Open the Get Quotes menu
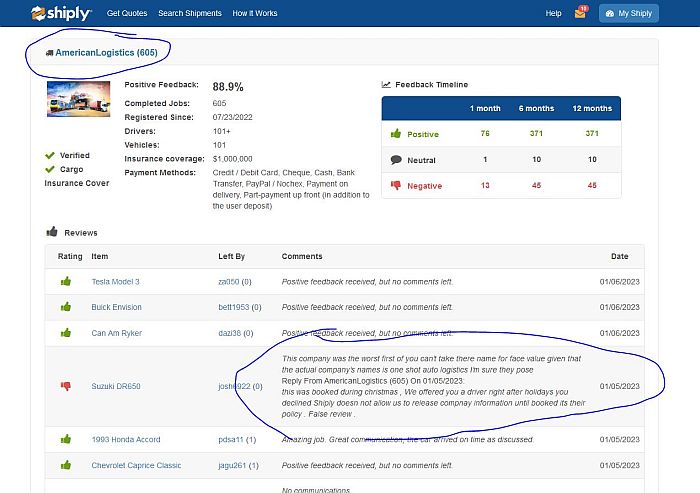The image size is (700, 493). point(127,13)
